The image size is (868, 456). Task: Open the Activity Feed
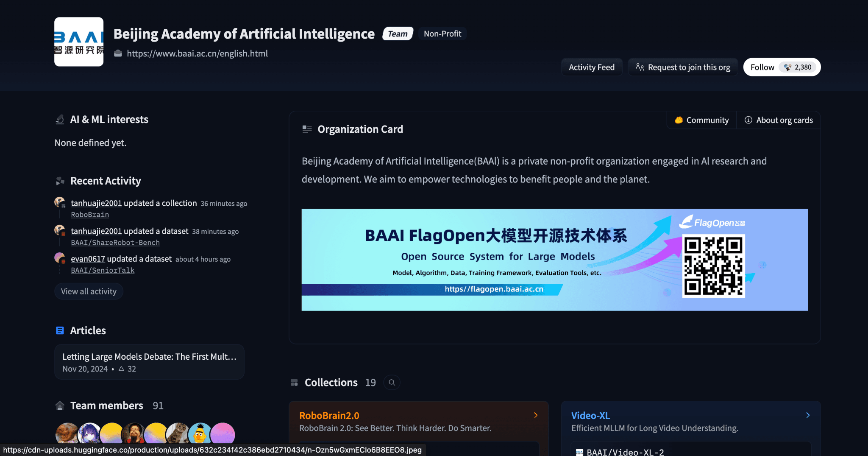tap(591, 67)
